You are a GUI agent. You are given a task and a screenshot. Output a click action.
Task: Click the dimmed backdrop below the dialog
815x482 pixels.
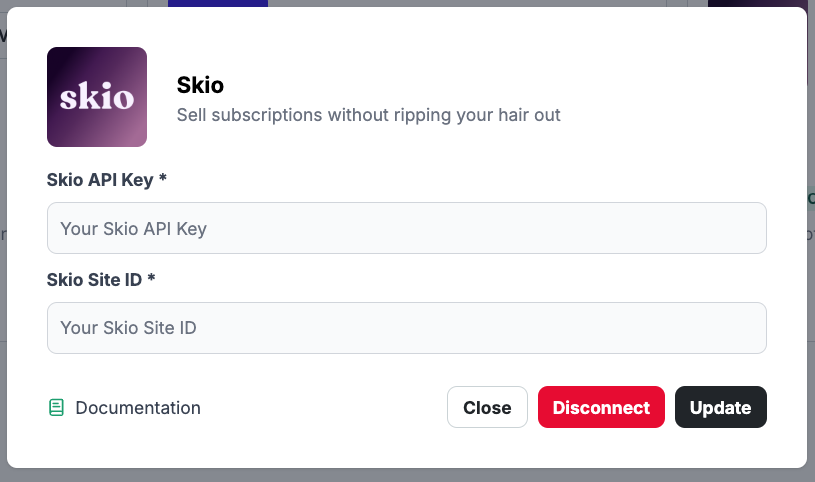400,475
